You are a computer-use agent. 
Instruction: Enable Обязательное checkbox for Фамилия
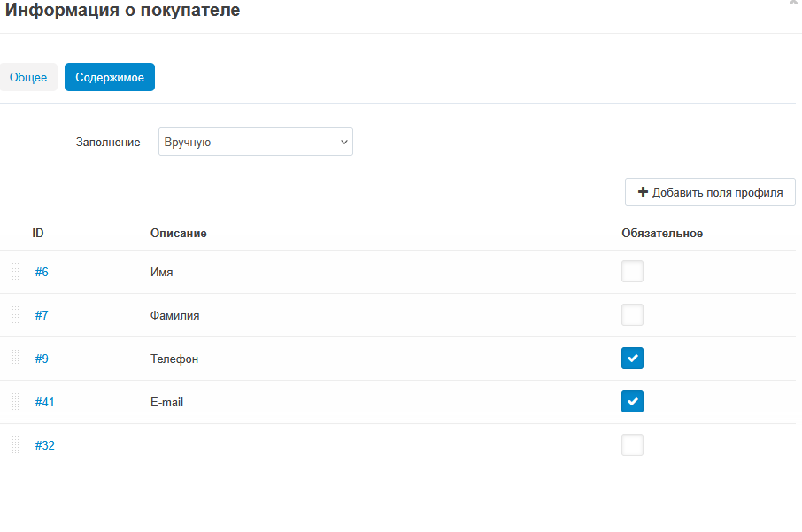point(632,315)
